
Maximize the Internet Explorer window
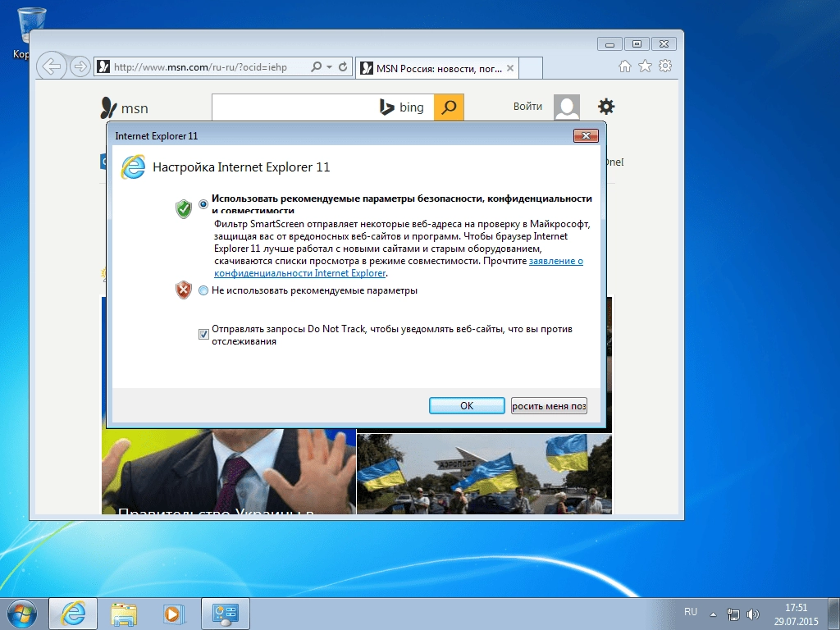coord(637,44)
